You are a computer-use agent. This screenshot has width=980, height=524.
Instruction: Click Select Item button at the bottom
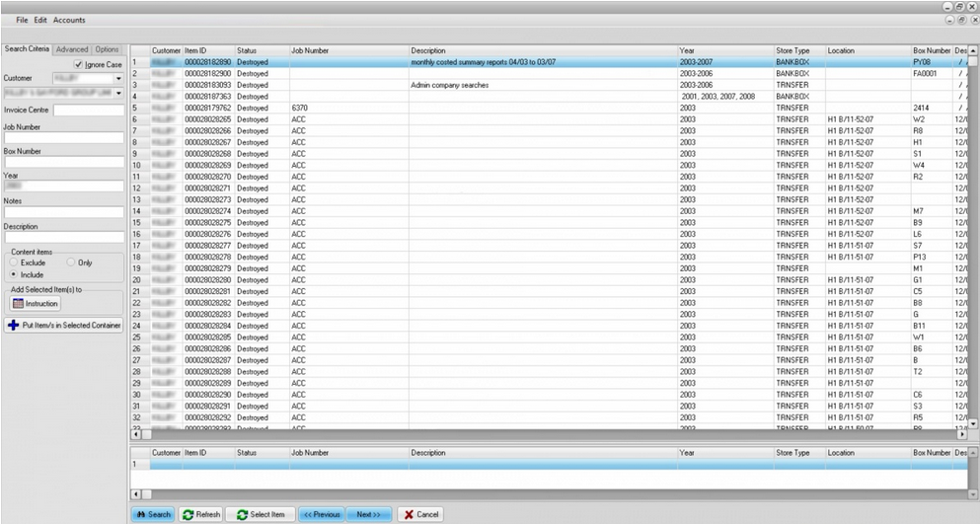[260, 514]
